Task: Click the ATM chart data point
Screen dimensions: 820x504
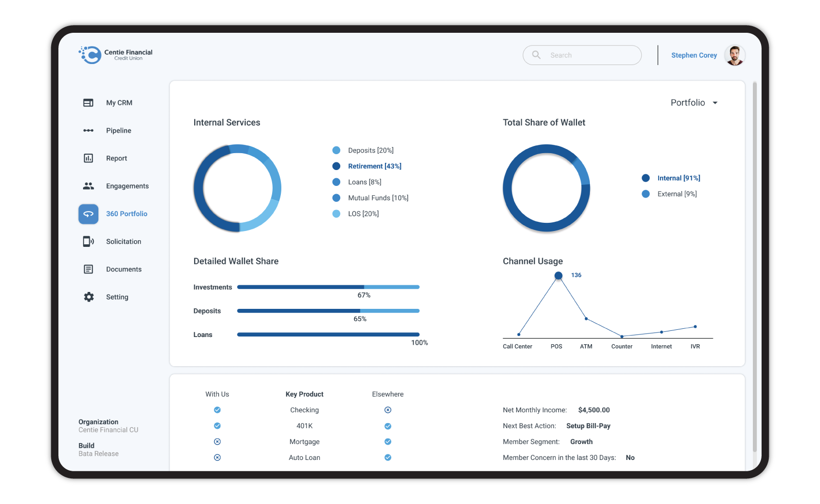Action: coord(586,319)
